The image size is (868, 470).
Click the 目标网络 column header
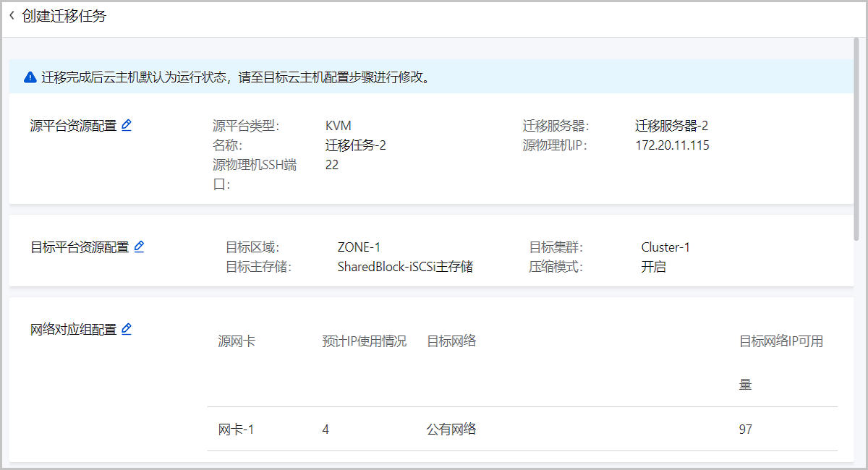(x=451, y=341)
